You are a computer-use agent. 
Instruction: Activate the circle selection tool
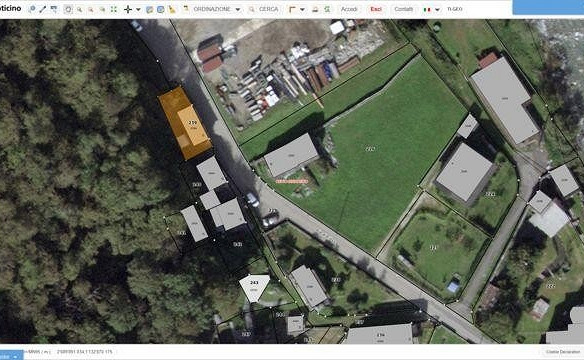(68, 9)
